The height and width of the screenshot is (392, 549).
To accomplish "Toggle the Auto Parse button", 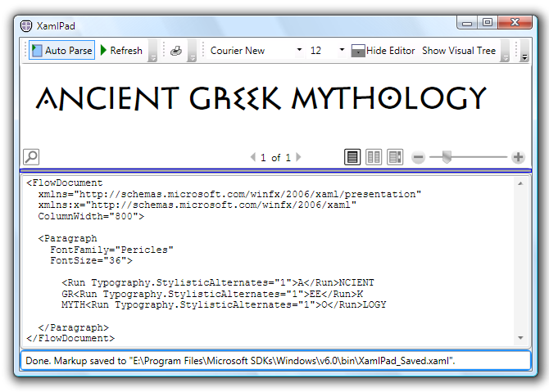I will [x=62, y=51].
